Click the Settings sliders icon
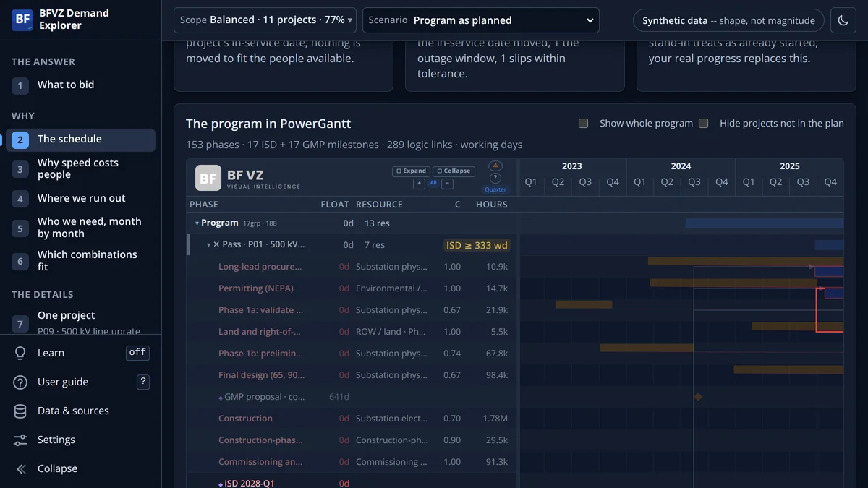Screen dimensions: 868x488 20,440
